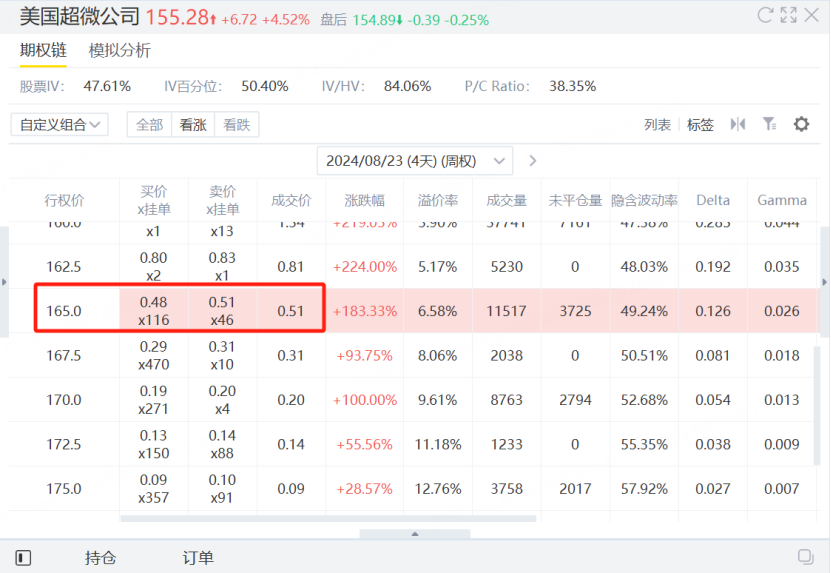831x573 pixels.
Task: Go to next expiration date arrow
Action: (x=533, y=161)
